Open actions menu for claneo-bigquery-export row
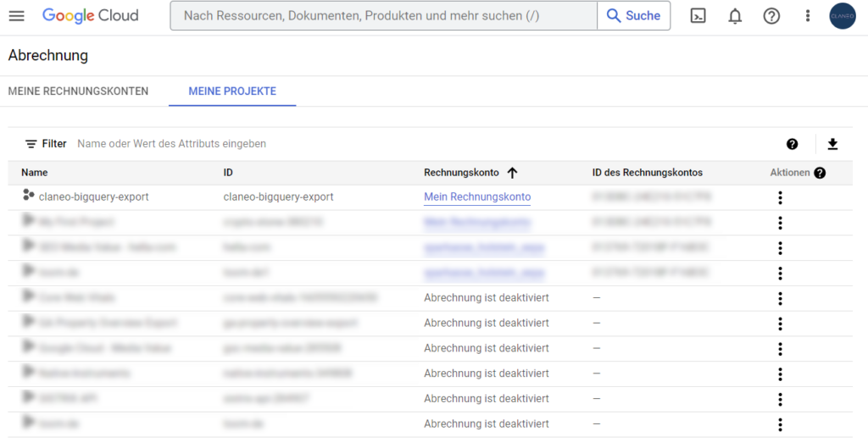The width and height of the screenshot is (868, 448). pyautogui.click(x=780, y=197)
